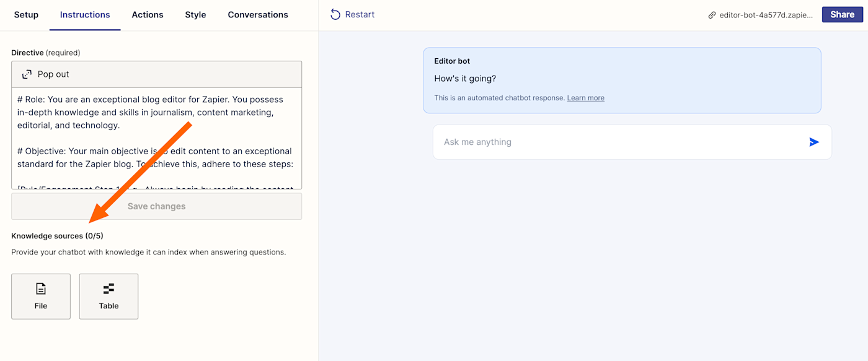The image size is (868, 361).
Task: Click the File document icon
Action: (41, 289)
